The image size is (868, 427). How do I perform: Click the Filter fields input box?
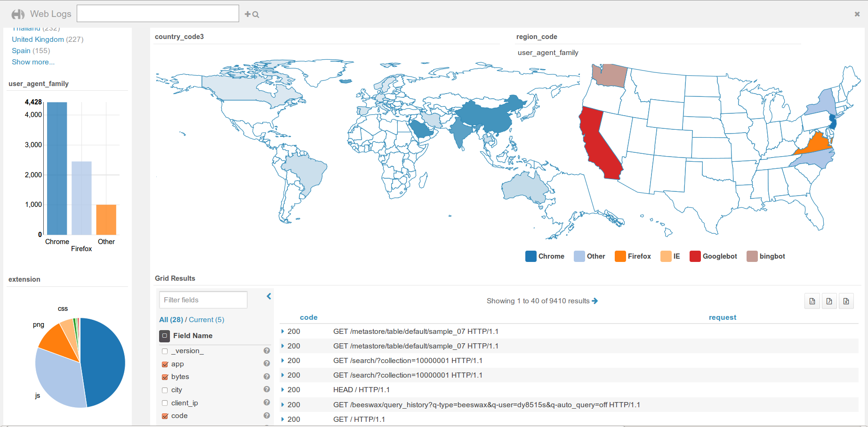203,300
